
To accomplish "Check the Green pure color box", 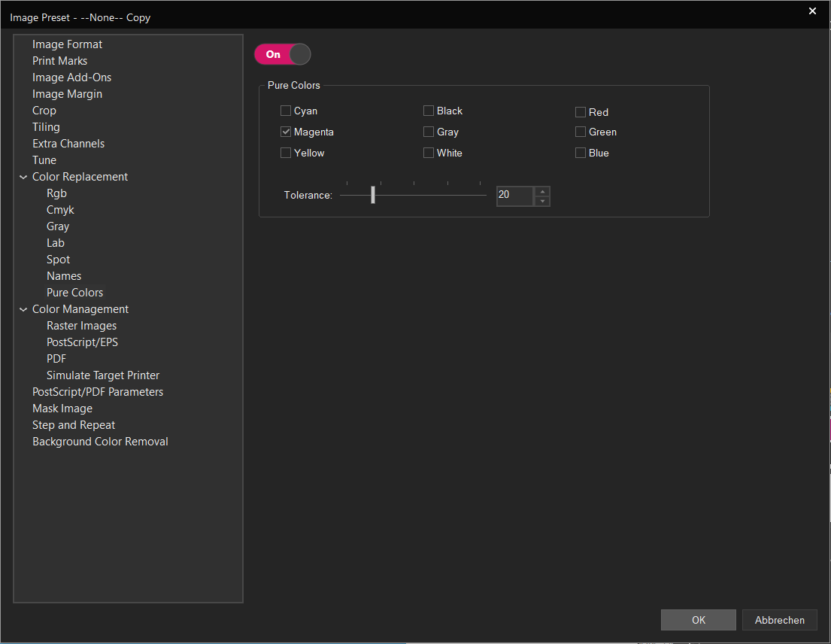I will [x=581, y=132].
